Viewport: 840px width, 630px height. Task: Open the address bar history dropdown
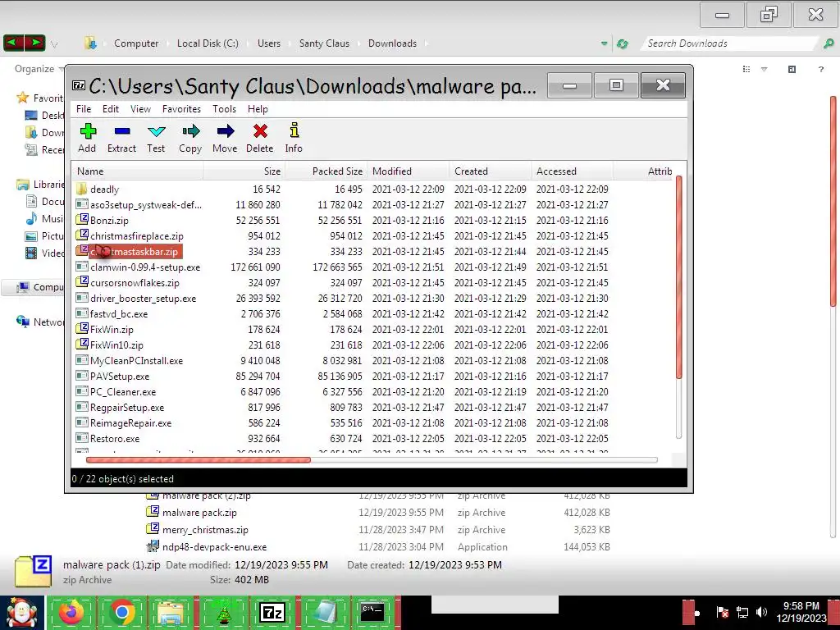(605, 43)
